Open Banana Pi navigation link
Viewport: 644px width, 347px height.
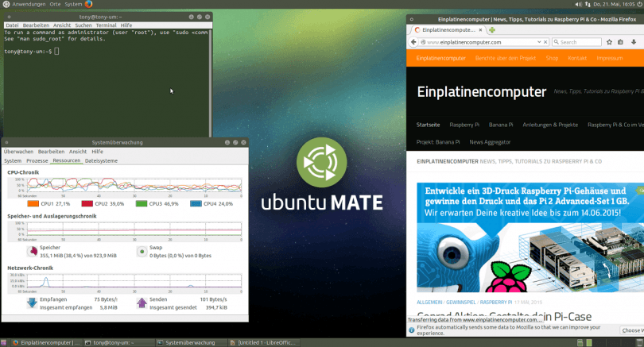click(501, 125)
